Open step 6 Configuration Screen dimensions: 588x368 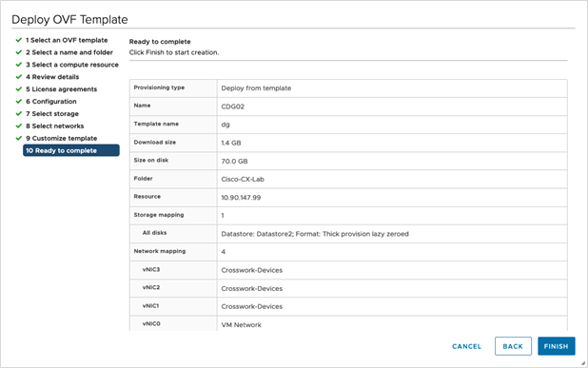coord(51,102)
